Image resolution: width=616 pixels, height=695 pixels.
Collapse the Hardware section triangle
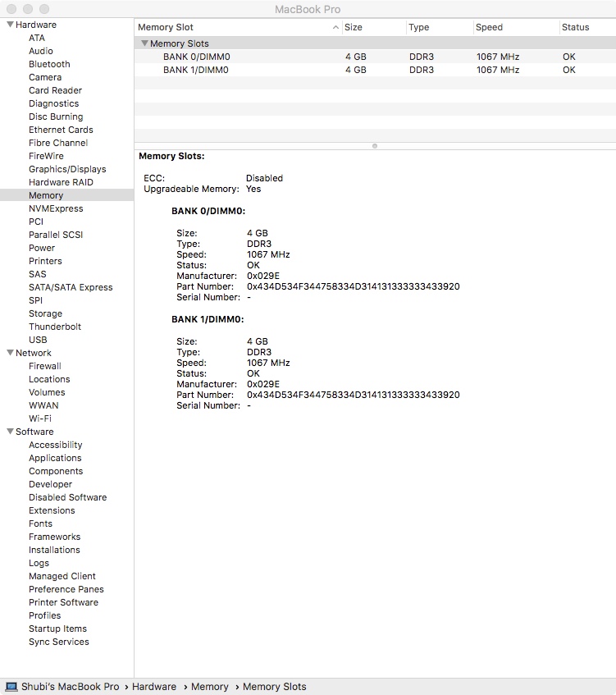(10, 25)
